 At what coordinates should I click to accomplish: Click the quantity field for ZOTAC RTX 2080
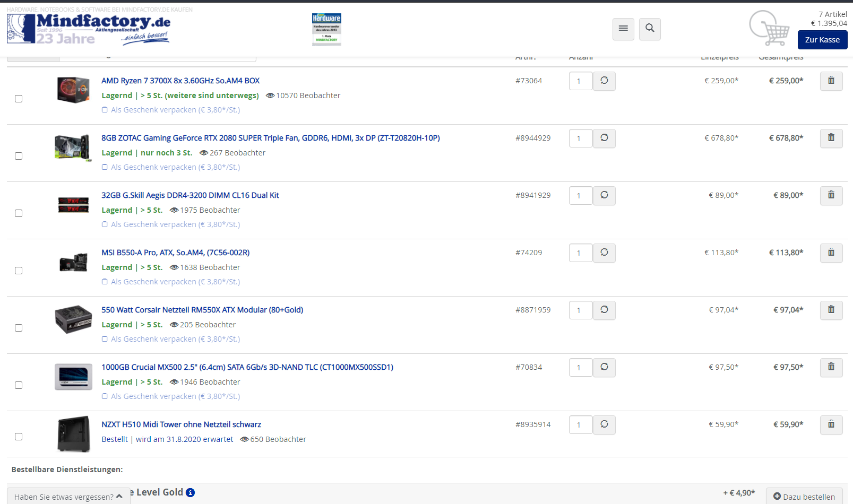[x=581, y=138]
